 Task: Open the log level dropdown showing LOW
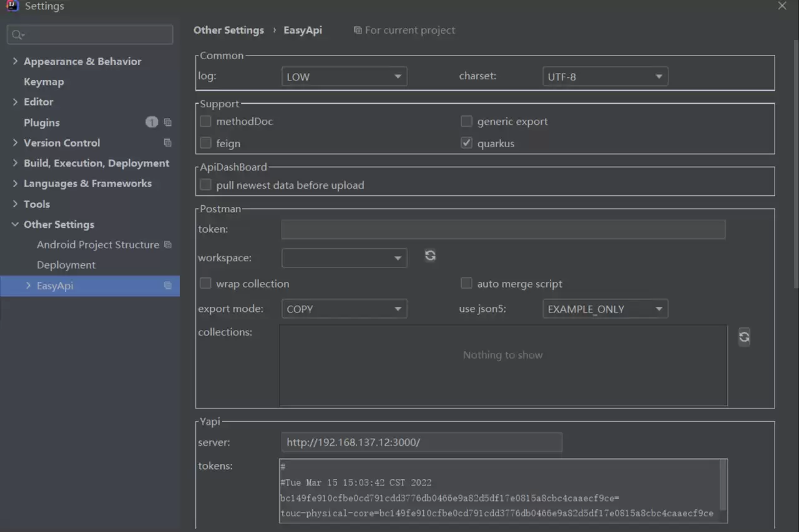tap(345, 77)
